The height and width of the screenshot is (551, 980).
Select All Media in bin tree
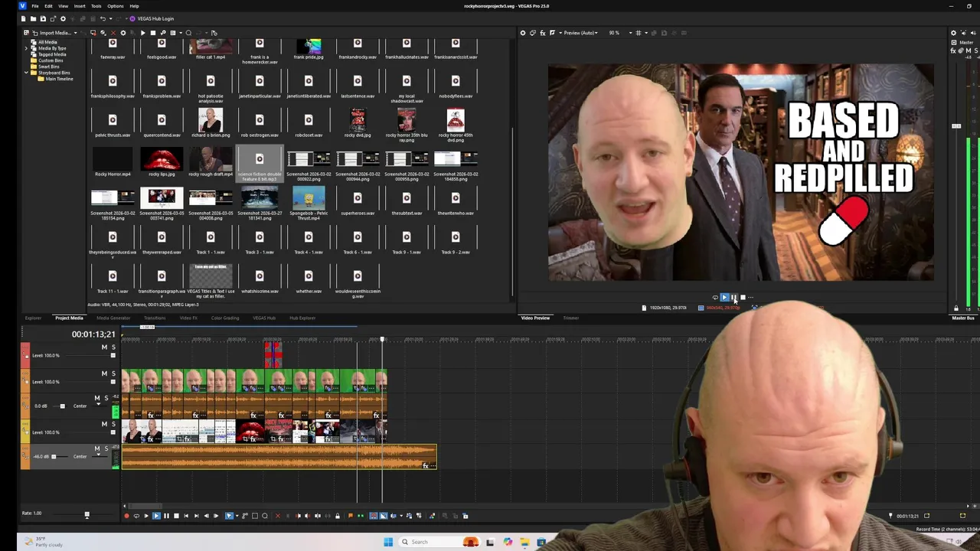tap(47, 42)
